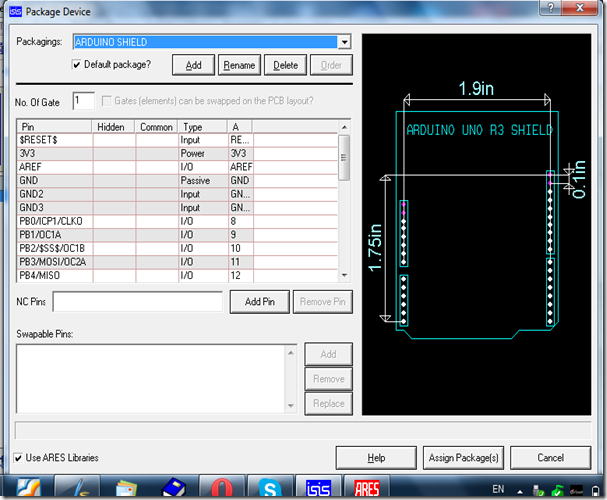
Task: Click the Type column header
Action: coord(202,127)
